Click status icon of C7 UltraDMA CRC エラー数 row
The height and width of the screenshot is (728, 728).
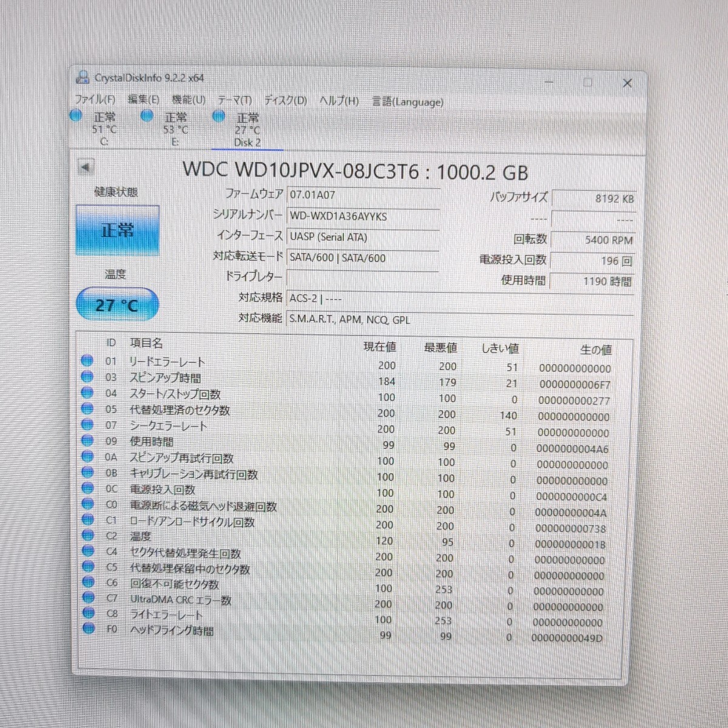coord(88,598)
